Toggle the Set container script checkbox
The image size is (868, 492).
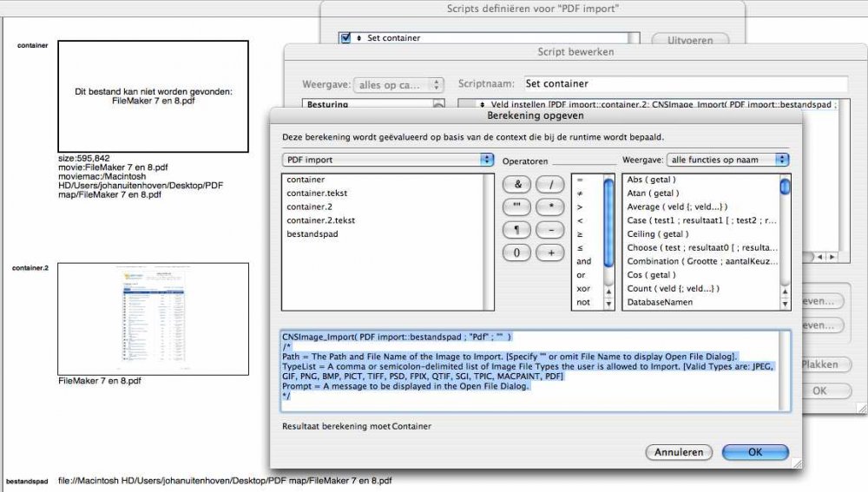coord(346,38)
